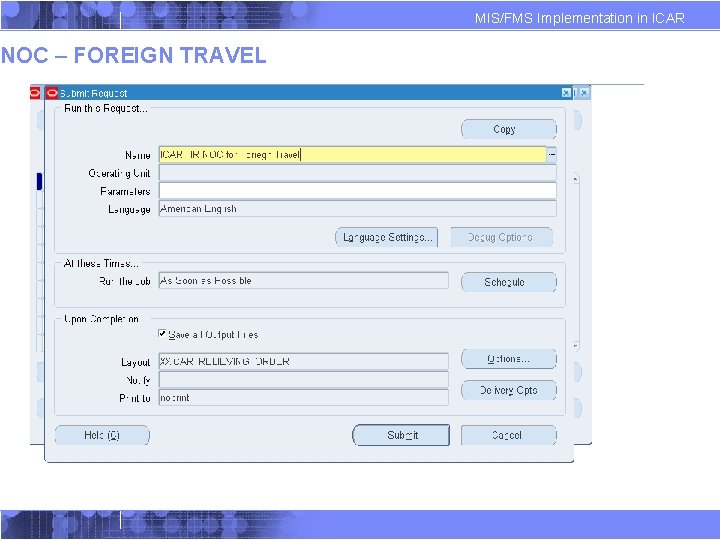
Task: Close the background window behind Submit Request
Action: click(584, 93)
